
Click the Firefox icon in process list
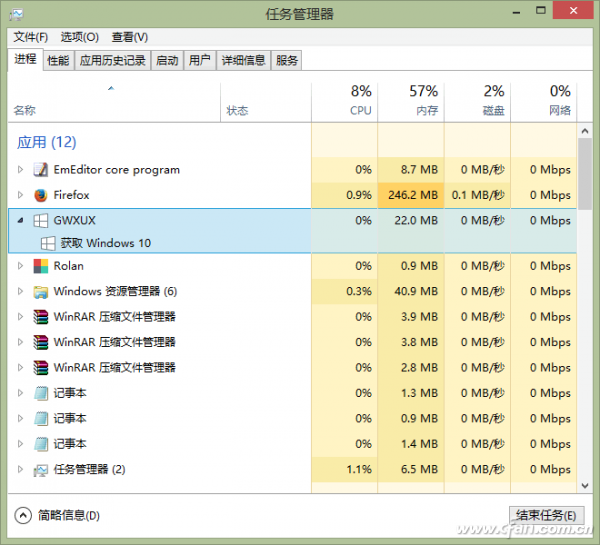click(x=41, y=195)
